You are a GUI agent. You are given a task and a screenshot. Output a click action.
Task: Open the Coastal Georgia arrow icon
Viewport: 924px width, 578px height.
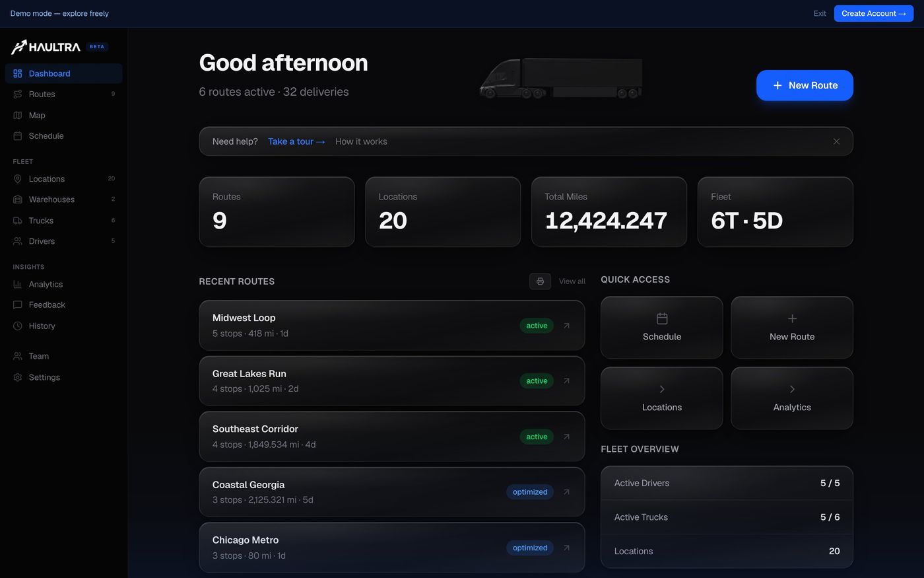click(566, 492)
